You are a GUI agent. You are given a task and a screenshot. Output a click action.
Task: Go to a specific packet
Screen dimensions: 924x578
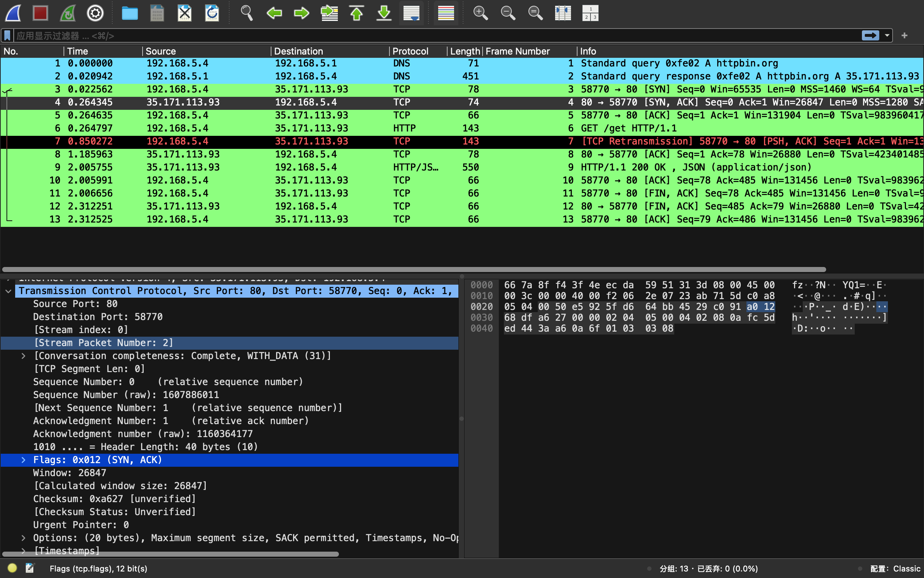(329, 13)
